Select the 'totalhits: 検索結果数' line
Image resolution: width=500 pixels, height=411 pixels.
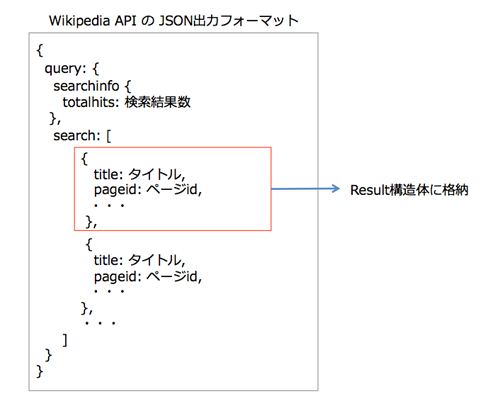click(x=127, y=102)
